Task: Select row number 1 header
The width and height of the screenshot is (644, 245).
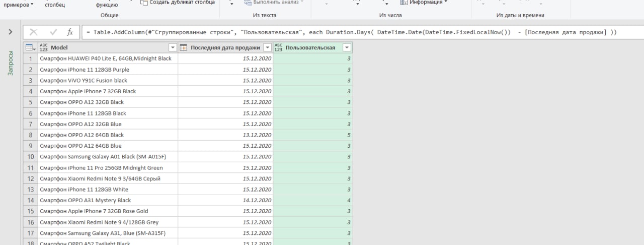Action: click(30, 58)
